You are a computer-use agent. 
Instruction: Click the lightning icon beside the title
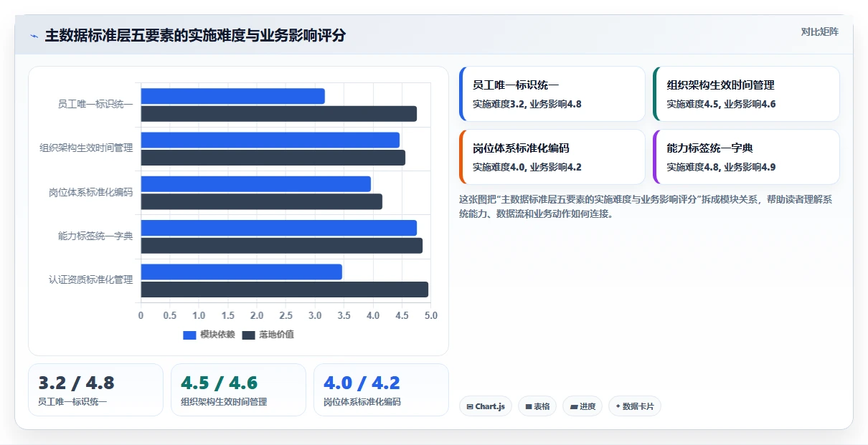point(34,36)
